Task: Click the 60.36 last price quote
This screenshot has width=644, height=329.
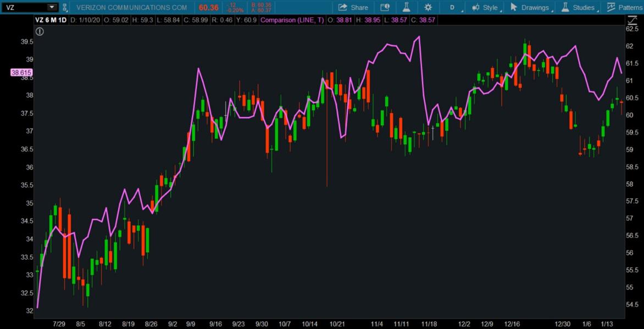Action: pos(209,7)
